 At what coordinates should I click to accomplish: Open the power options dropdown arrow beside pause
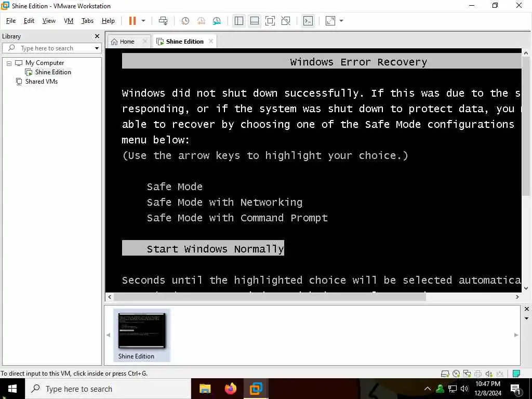click(x=143, y=21)
